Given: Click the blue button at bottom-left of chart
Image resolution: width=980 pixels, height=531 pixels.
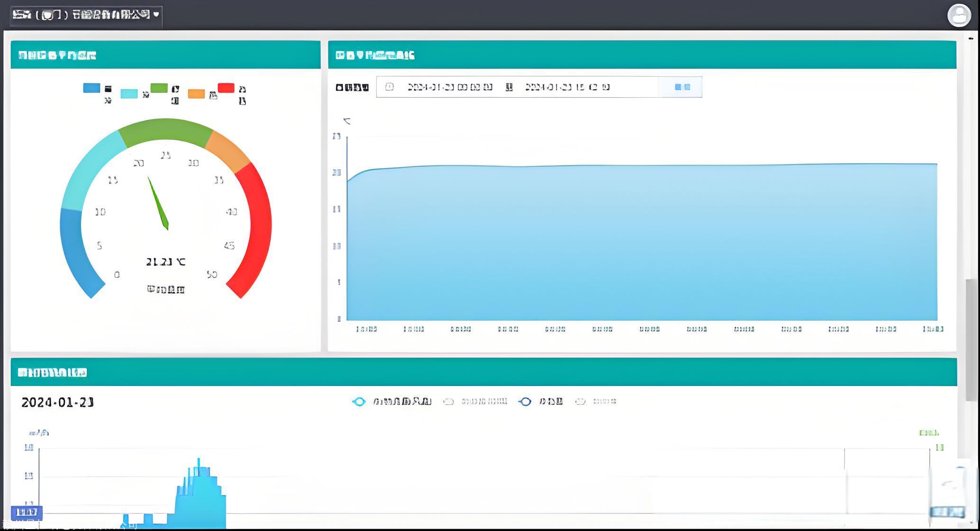Looking at the screenshot, I should coord(27,512).
